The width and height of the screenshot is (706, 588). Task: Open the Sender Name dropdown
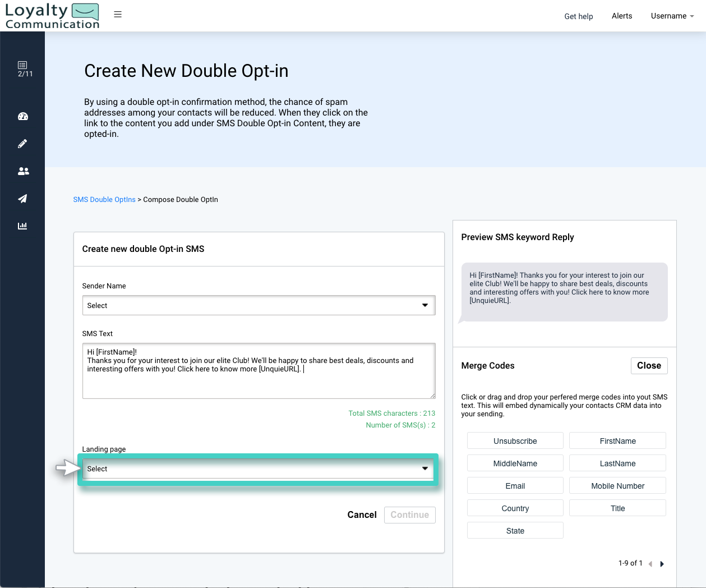(259, 305)
